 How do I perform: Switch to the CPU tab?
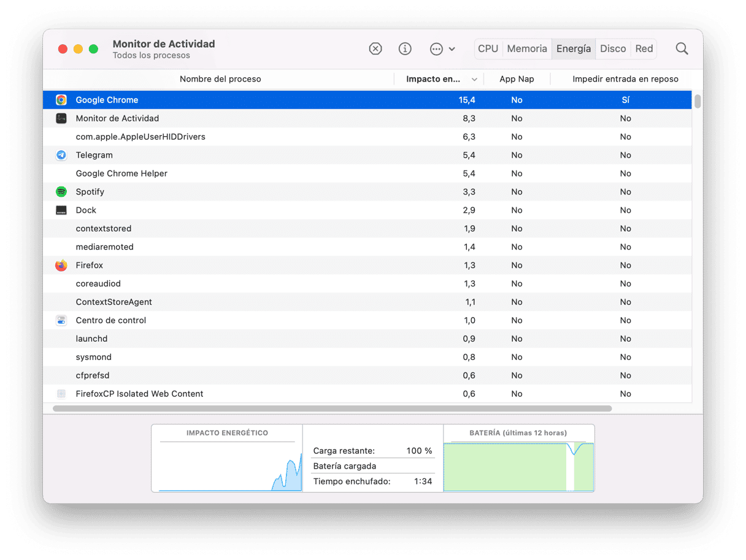[x=488, y=49]
